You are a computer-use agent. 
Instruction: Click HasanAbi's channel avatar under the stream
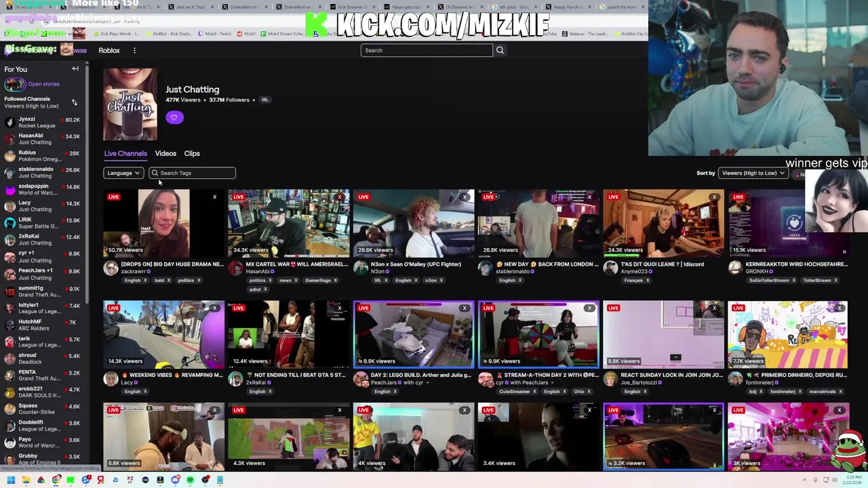(235, 268)
